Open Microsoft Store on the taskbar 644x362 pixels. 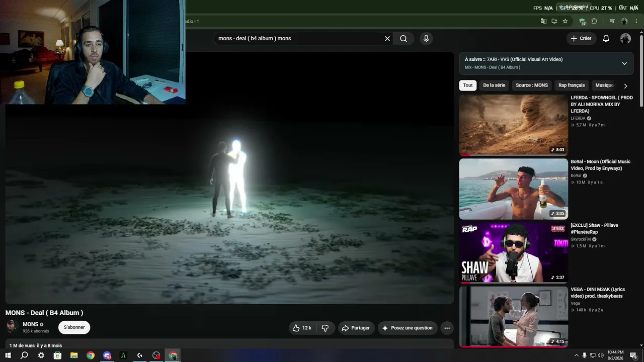[x=57, y=355]
